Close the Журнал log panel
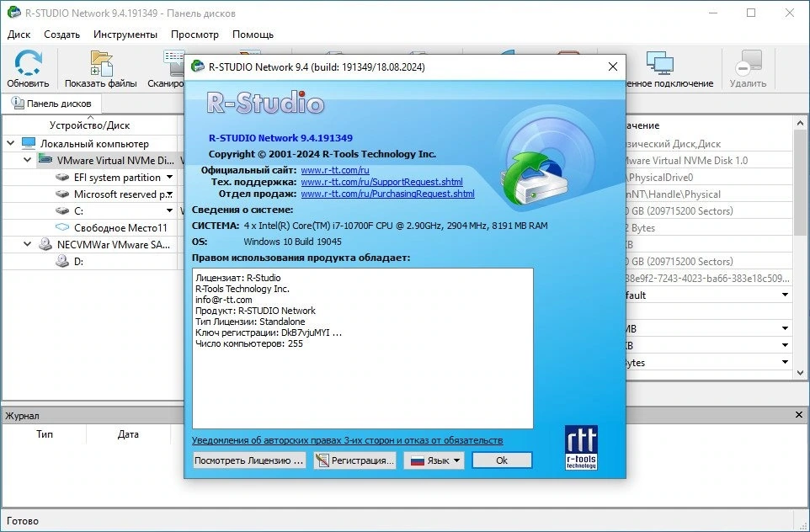 [799, 415]
